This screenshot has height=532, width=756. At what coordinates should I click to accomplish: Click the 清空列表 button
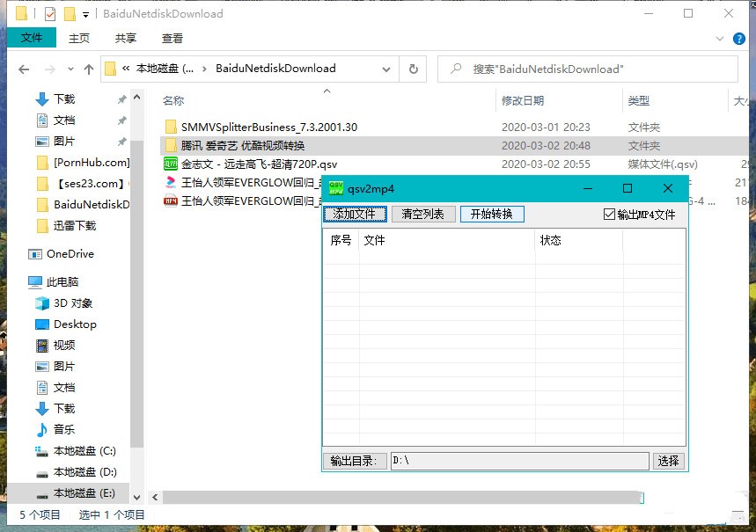pos(422,214)
